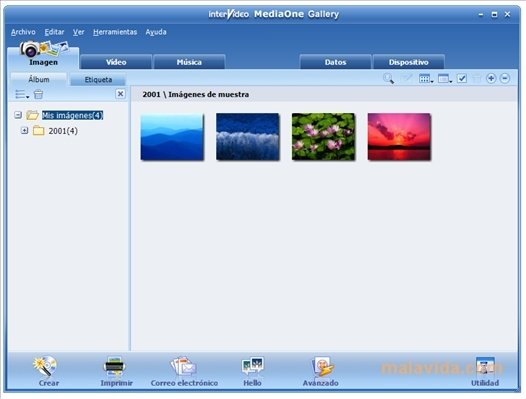Open the Herramientas menu
The image size is (526, 399).
[x=115, y=32]
